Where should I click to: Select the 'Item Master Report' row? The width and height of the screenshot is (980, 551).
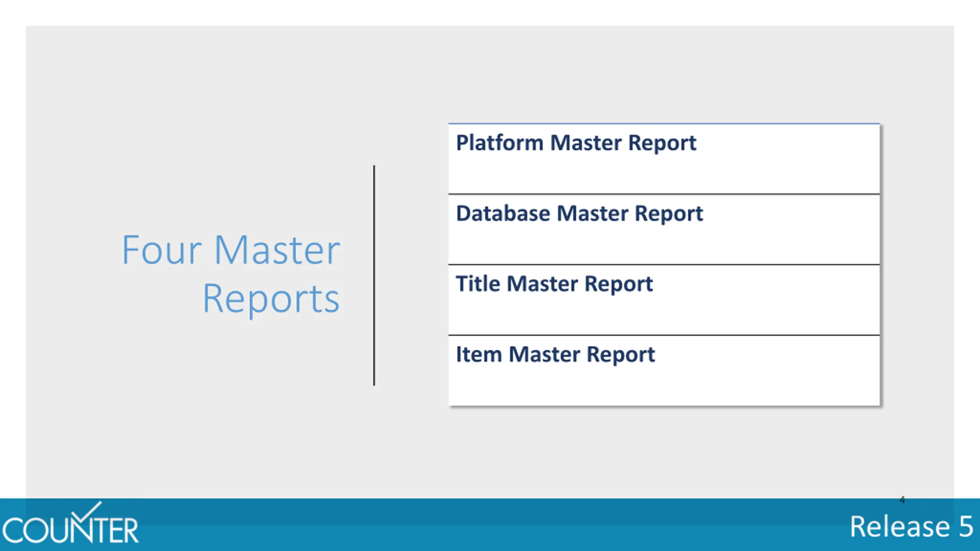tap(664, 370)
